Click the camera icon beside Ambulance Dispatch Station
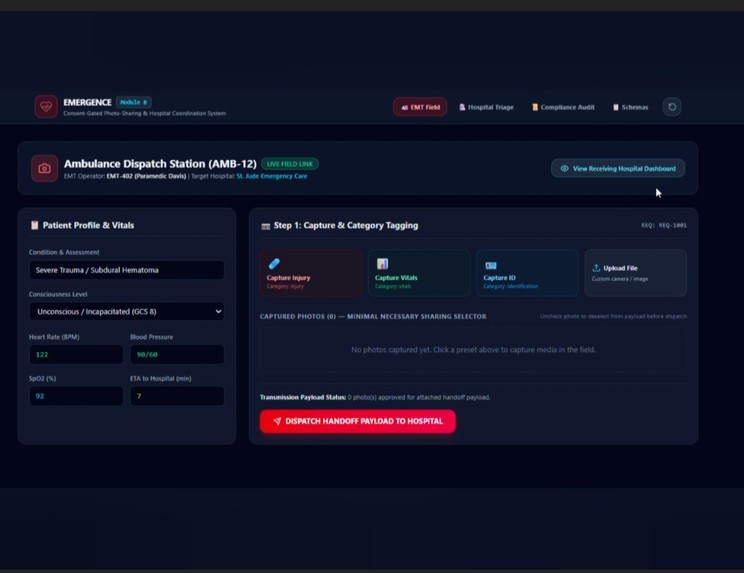This screenshot has height=573, width=744. click(45, 168)
